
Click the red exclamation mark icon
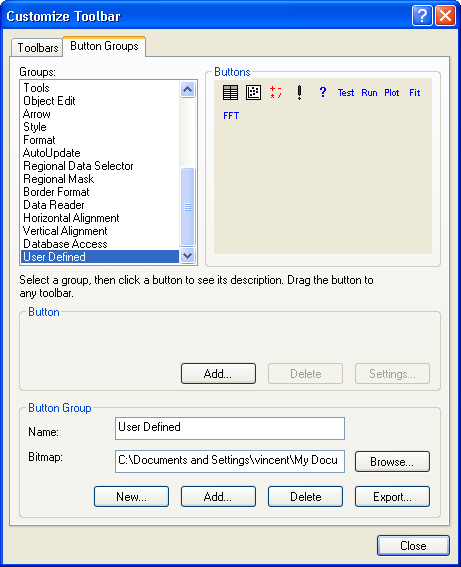[299, 93]
